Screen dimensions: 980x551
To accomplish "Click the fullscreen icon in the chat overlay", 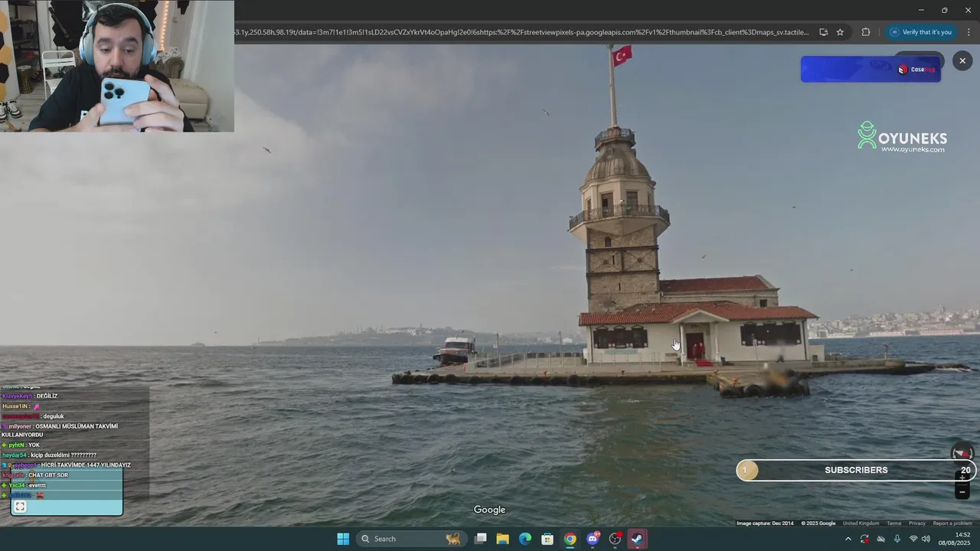I will pos(21,507).
